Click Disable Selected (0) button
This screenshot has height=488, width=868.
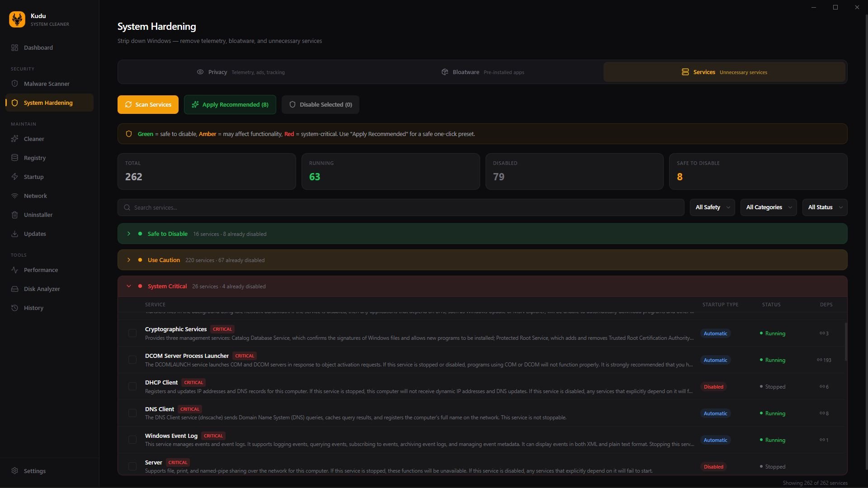[321, 105]
